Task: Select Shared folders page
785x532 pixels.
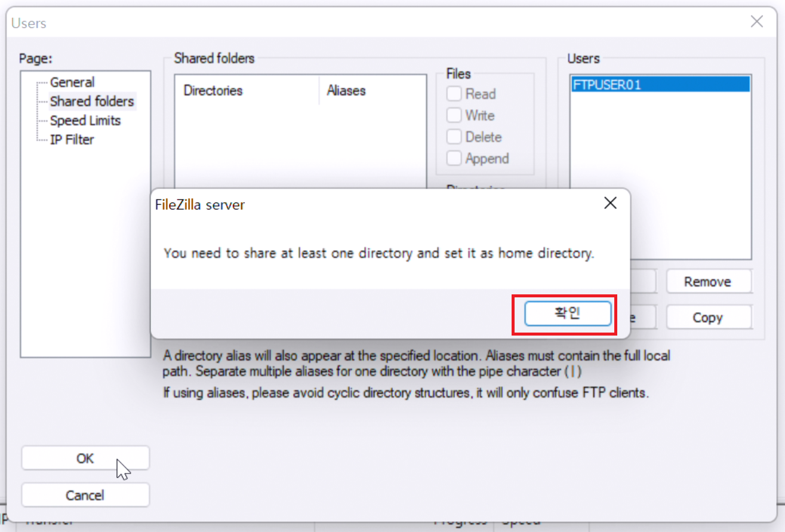Action: click(92, 102)
